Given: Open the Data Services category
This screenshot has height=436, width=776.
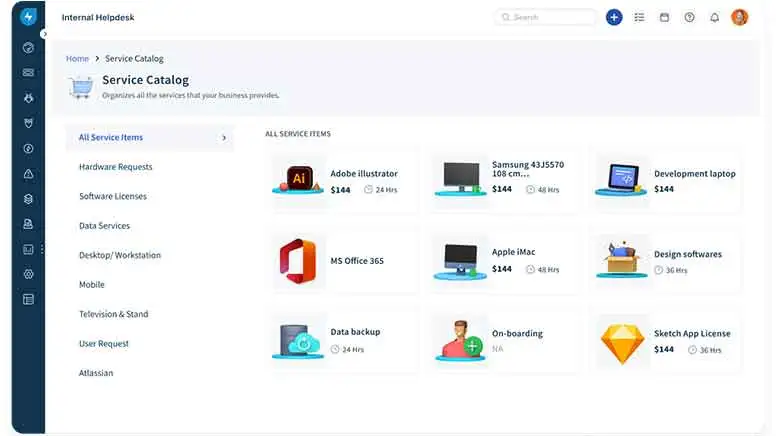Looking at the screenshot, I should click(x=104, y=226).
